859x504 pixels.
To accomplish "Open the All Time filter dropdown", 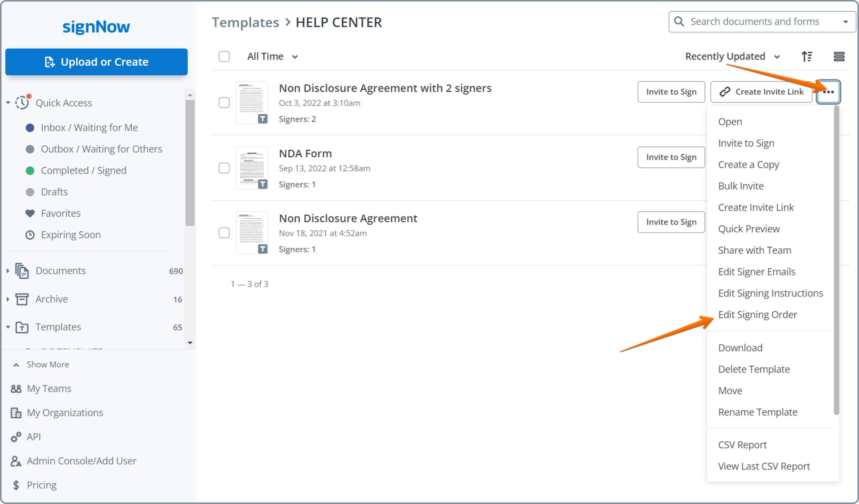I will coord(272,56).
